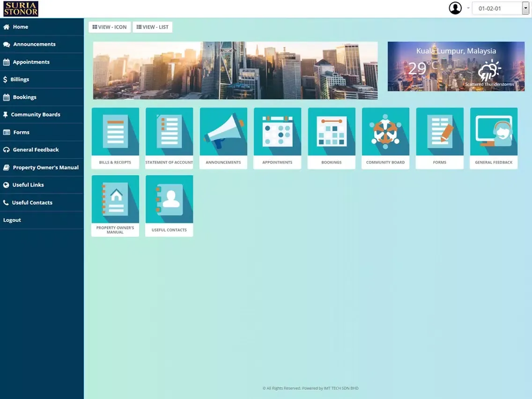Click the Forms pencil tile
The image size is (532, 399).
(440, 132)
